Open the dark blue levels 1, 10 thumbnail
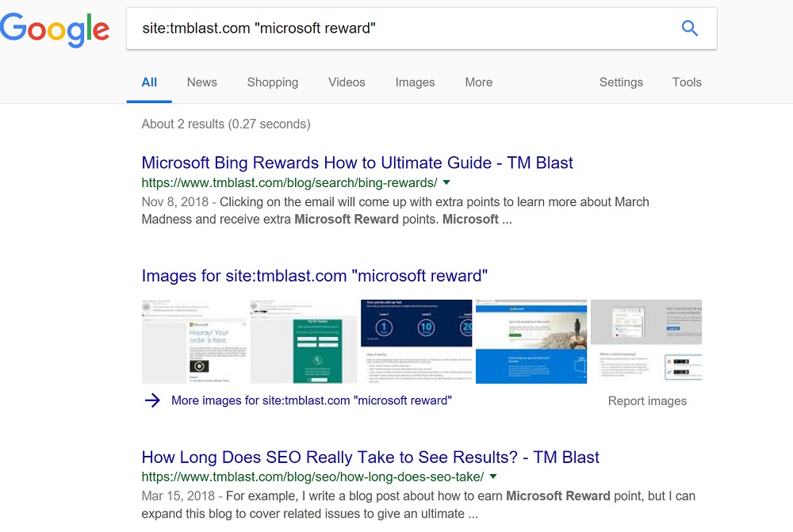 coord(416,342)
